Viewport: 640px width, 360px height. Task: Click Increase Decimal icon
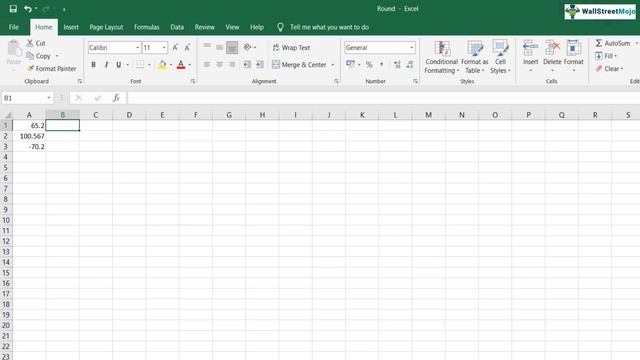click(x=397, y=64)
